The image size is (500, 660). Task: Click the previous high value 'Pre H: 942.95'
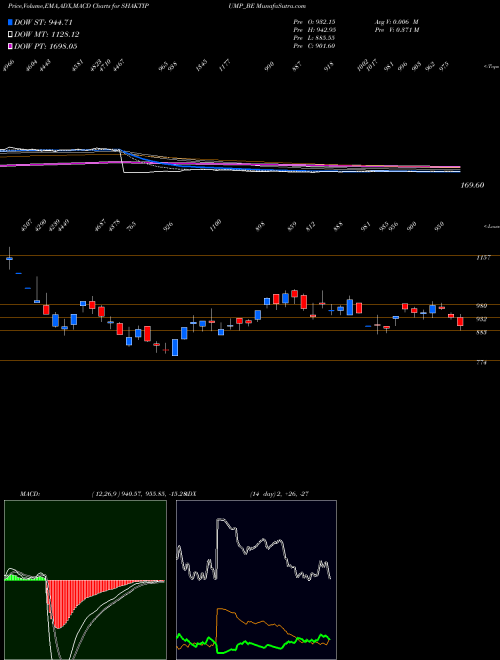point(314,30)
